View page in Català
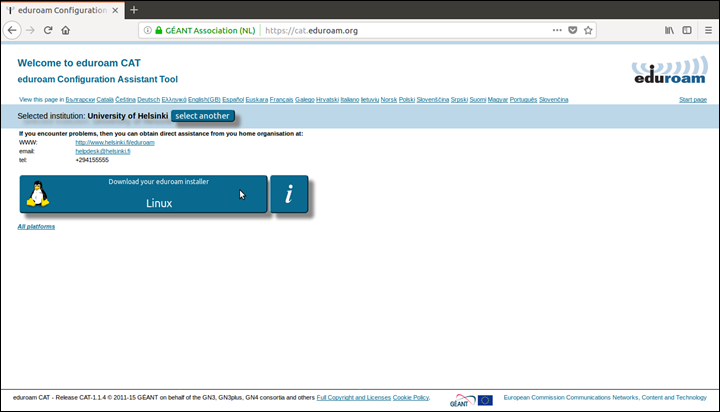720x412 pixels. 105,100
